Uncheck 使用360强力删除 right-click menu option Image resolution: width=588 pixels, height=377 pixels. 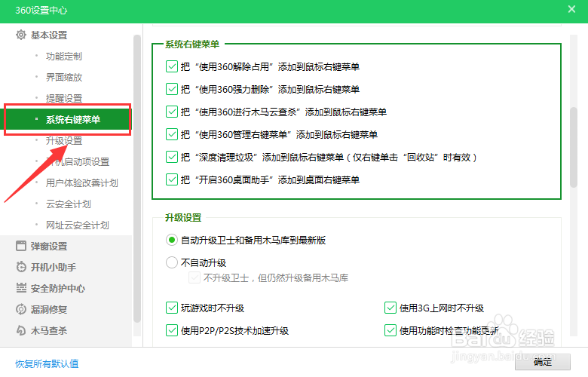click(x=172, y=89)
